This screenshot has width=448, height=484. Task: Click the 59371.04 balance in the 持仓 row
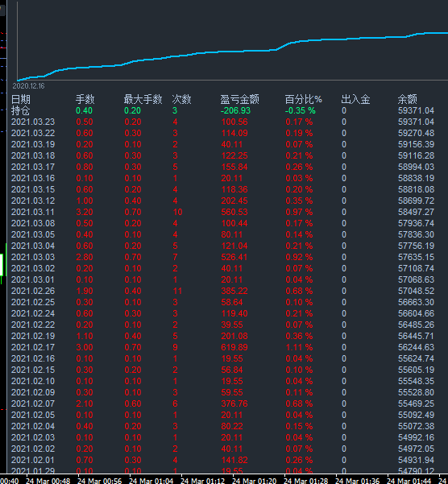416,110
